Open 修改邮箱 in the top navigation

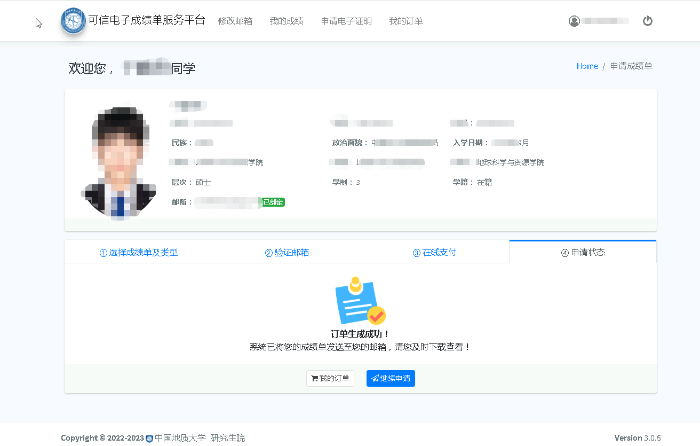tap(235, 21)
